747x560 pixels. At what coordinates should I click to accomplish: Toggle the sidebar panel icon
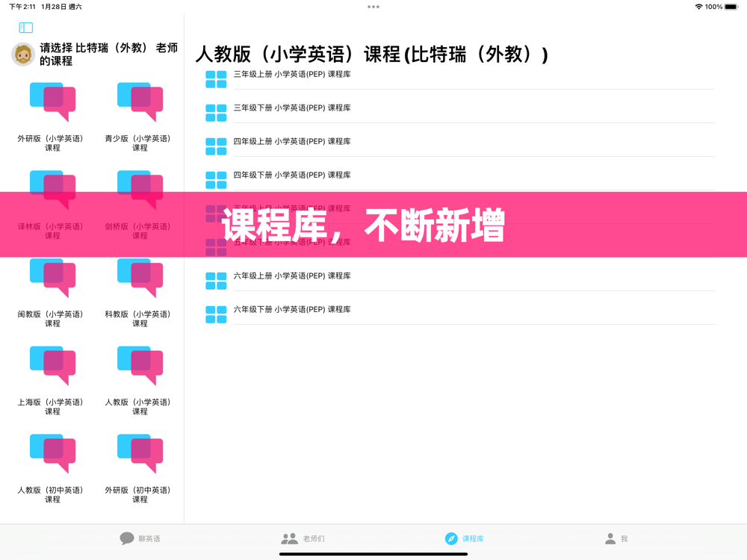(x=25, y=28)
